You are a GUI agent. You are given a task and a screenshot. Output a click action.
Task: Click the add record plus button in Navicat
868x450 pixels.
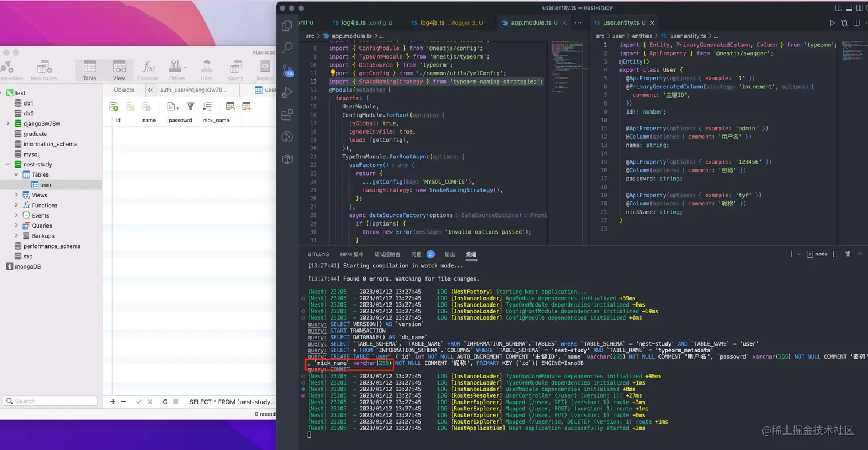coord(113,402)
